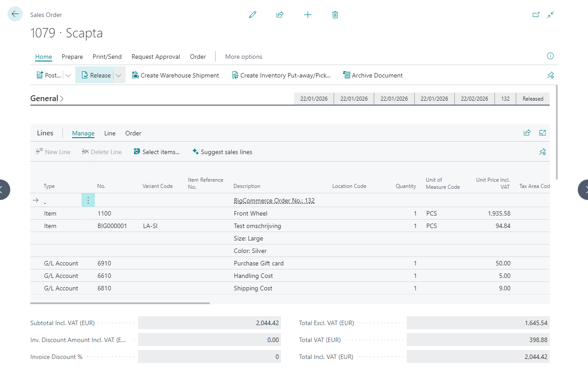This screenshot has width=588, height=379.
Task: Open the Order menu in top bar
Action: pyautogui.click(x=198, y=57)
